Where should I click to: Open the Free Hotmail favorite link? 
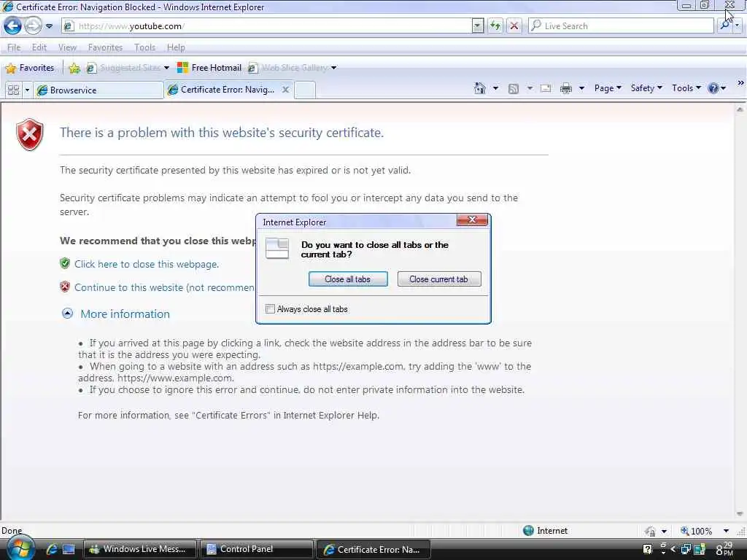click(209, 68)
